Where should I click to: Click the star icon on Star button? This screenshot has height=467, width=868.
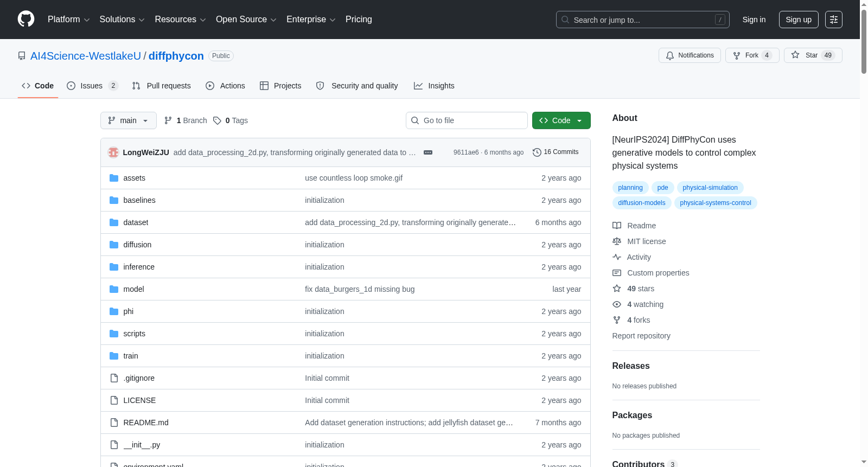tap(795, 55)
